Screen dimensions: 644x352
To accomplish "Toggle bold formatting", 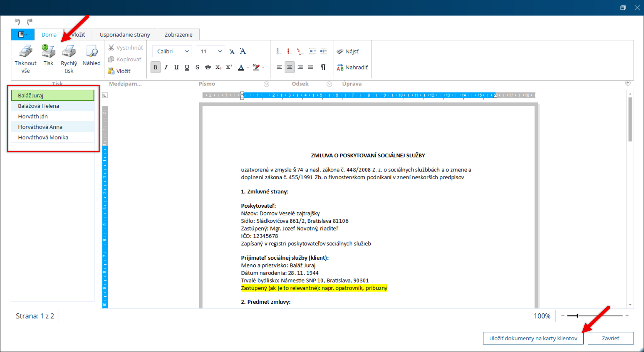I will click(x=155, y=67).
